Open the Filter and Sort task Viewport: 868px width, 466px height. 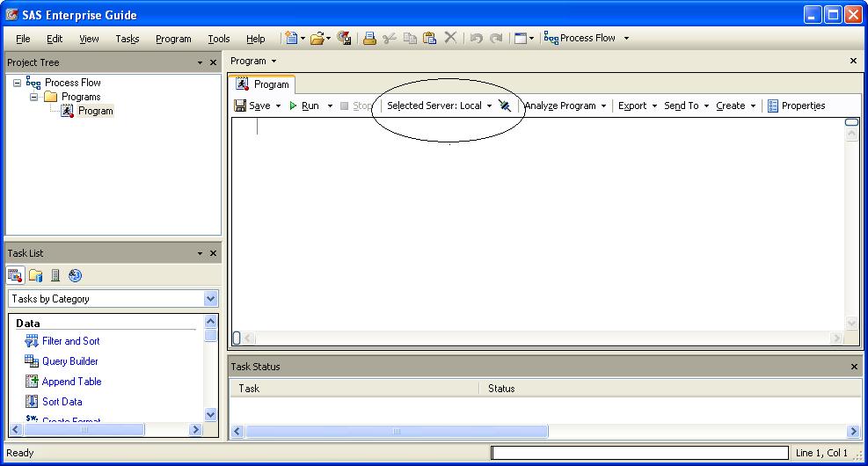pos(71,341)
